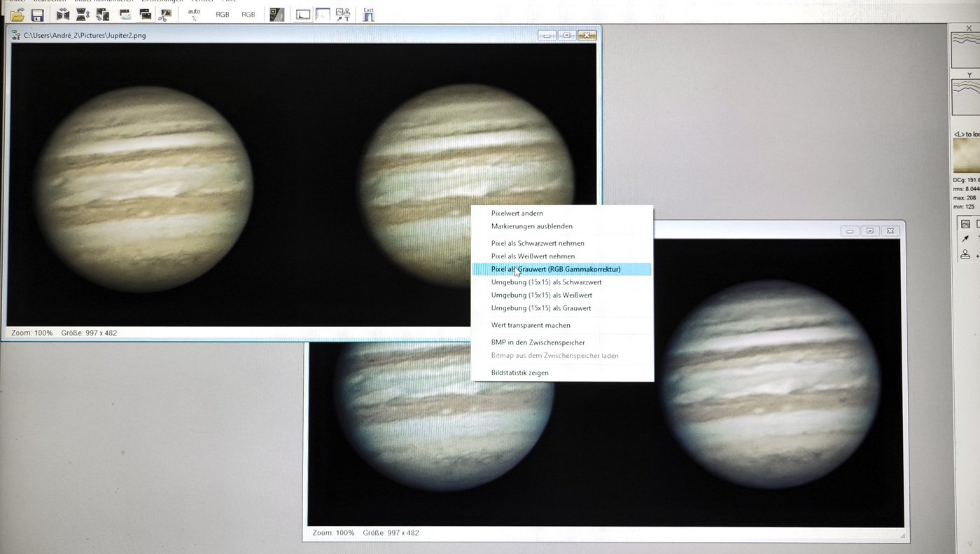Screen dimensions: 980x554
Task: Click the Exit icon in the toolbar
Action: tap(369, 14)
